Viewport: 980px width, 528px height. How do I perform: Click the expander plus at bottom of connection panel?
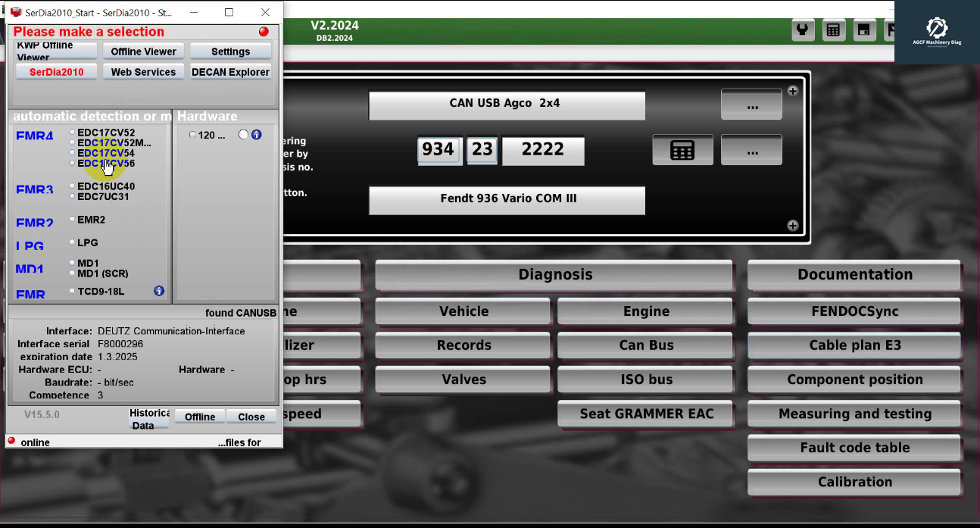792,225
